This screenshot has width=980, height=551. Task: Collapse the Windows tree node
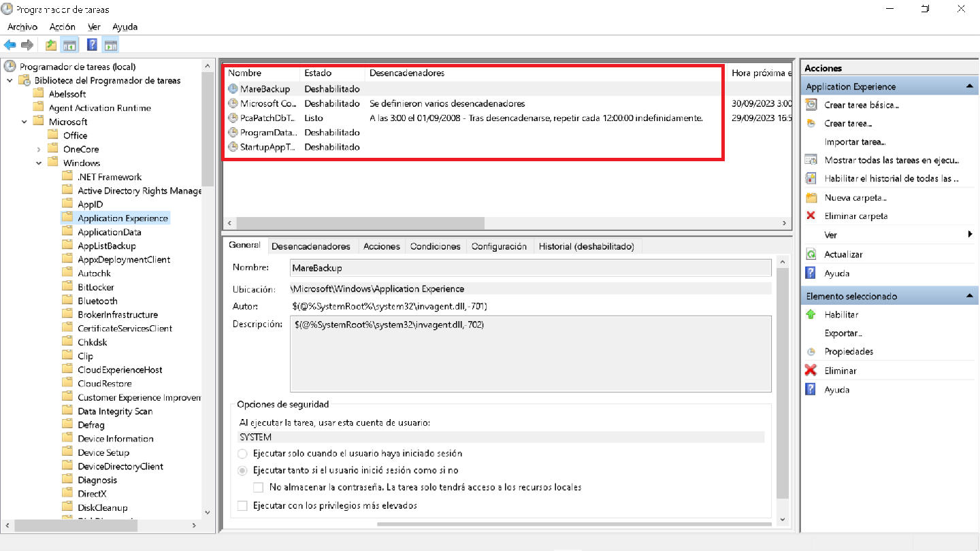[39, 163]
